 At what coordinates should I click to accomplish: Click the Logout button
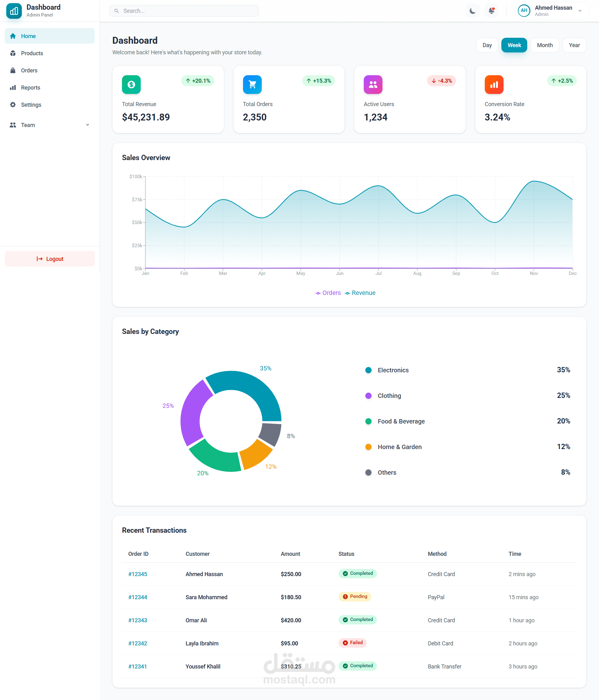(x=50, y=259)
